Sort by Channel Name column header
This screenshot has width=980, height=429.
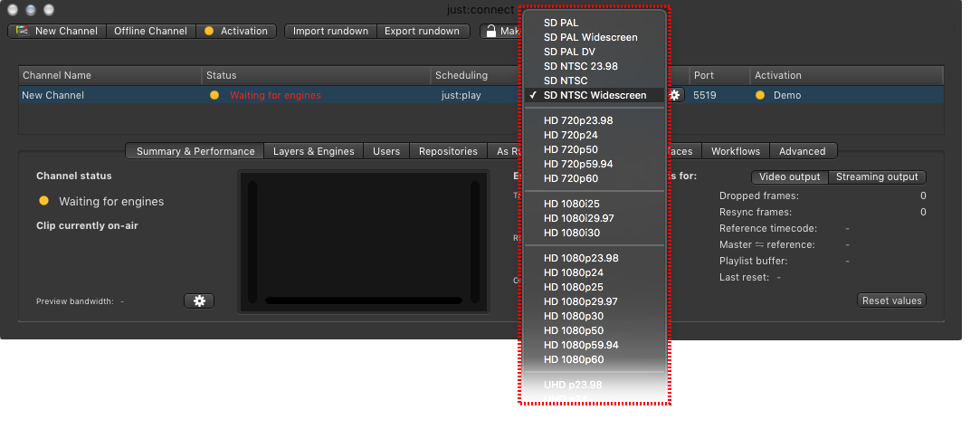pyautogui.click(x=110, y=75)
